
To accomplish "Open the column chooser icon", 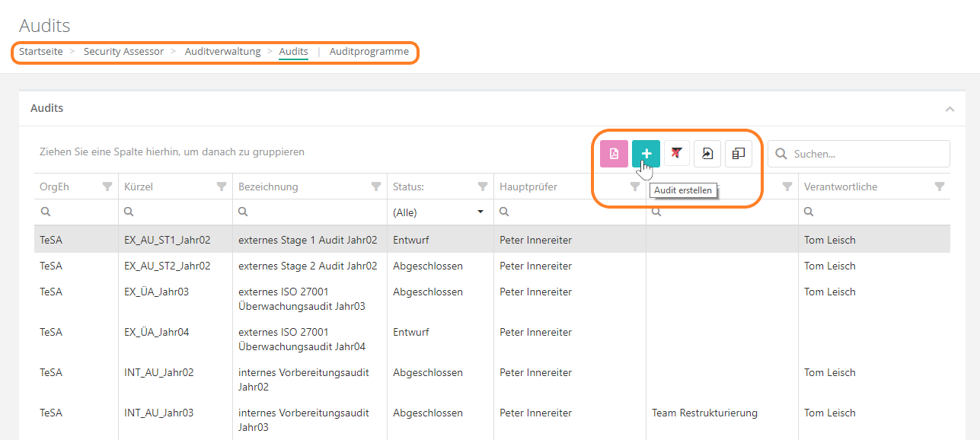I will coord(738,154).
